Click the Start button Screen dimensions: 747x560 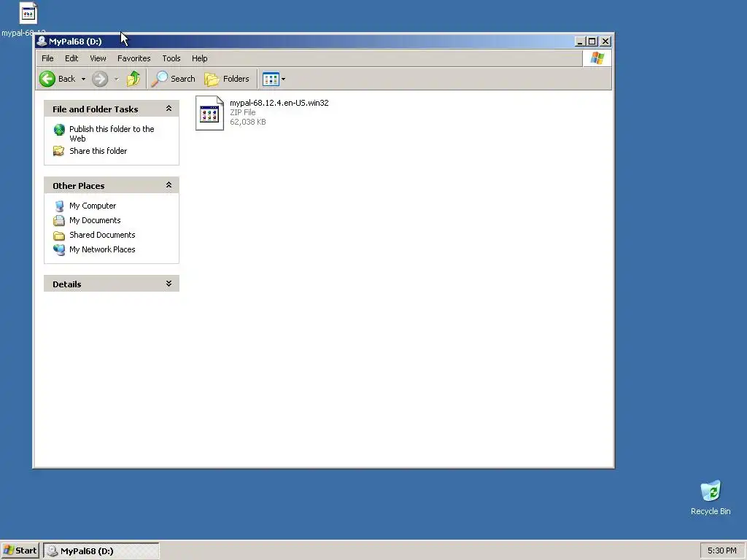tap(20, 551)
